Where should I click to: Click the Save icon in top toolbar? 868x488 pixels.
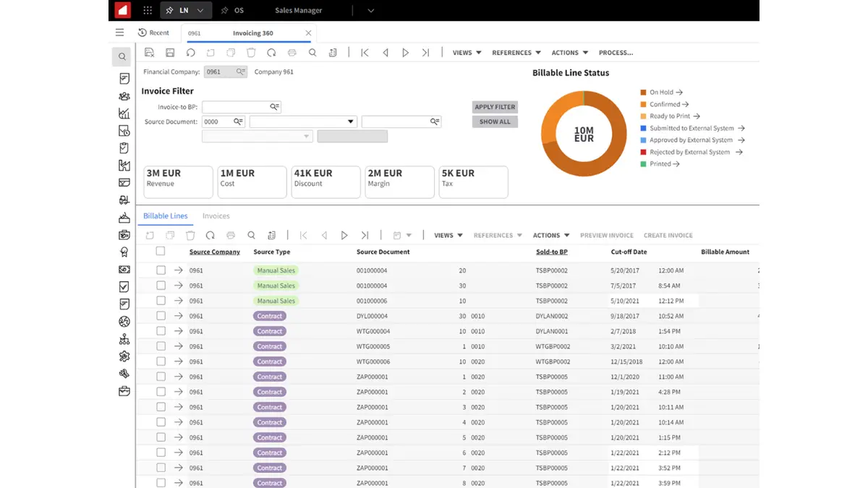[170, 53]
